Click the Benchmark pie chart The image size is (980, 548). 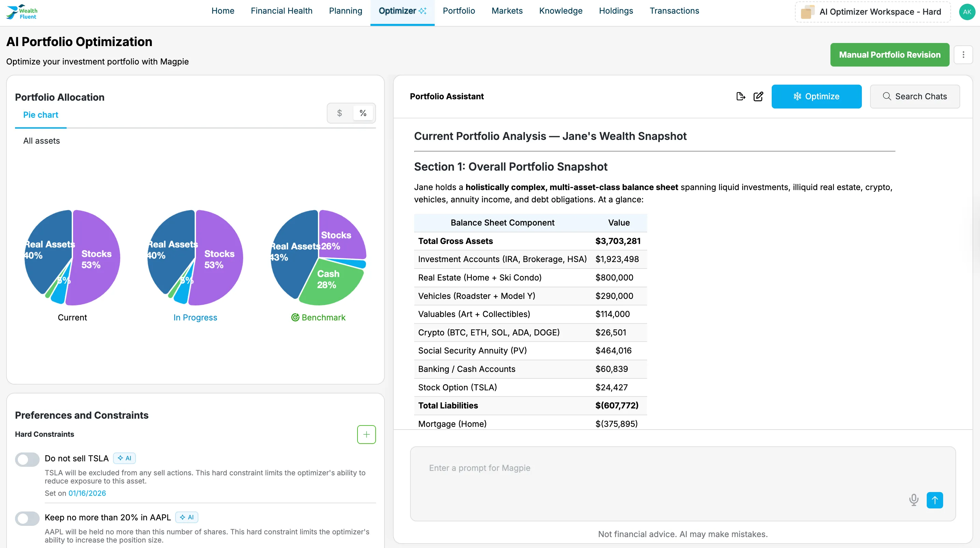click(318, 258)
